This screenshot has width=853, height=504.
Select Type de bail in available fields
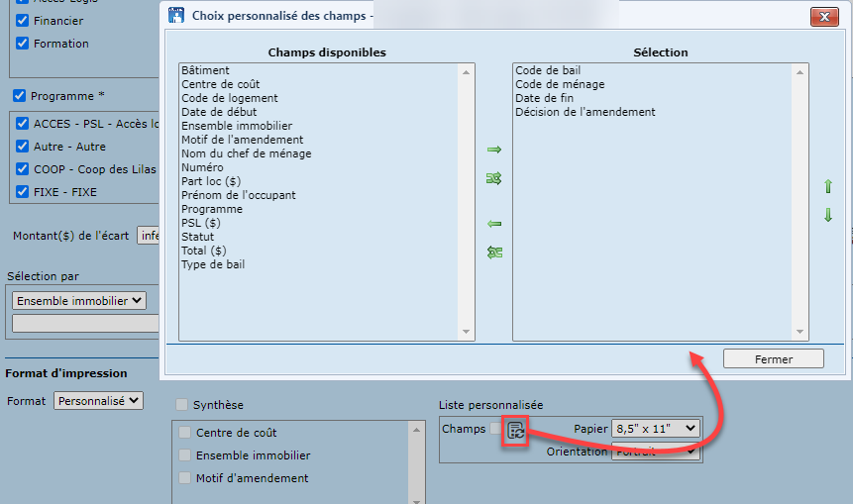pos(213,264)
